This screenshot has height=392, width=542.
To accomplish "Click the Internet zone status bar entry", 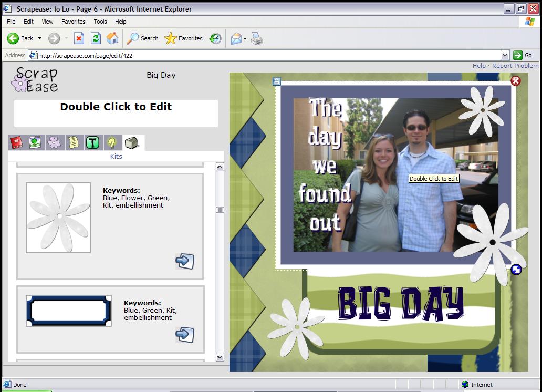I will click(477, 385).
